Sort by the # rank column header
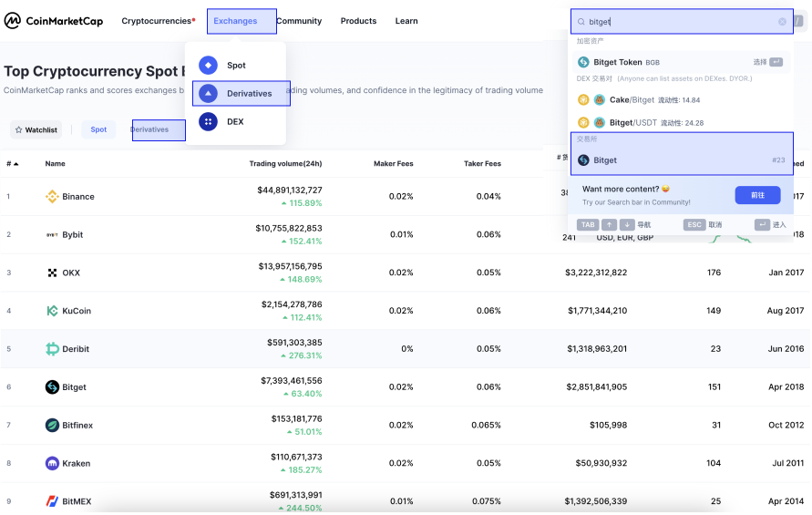The image size is (812, 515). click(13, 164)
